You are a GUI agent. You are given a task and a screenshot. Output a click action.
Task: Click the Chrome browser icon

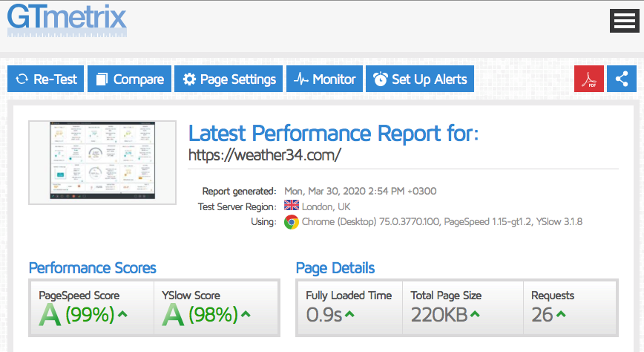[291, 222]
